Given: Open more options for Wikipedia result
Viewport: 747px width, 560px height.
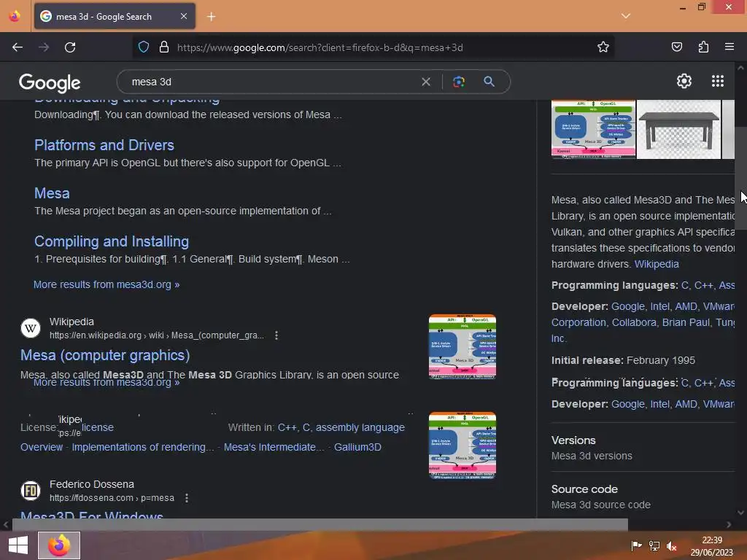Looking at the screenshot, I should coord(276,335).
